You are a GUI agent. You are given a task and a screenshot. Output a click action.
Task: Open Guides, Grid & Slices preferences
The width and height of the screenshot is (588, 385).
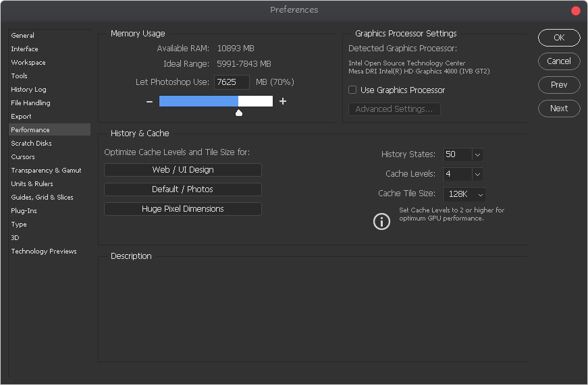pos(49,197)
